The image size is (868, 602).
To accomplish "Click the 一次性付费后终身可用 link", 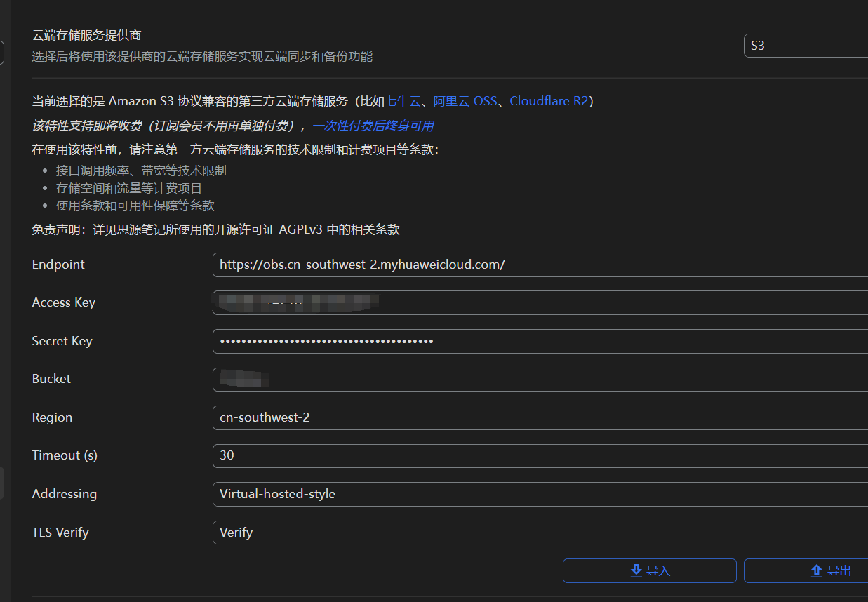I will tap(373, 126).
